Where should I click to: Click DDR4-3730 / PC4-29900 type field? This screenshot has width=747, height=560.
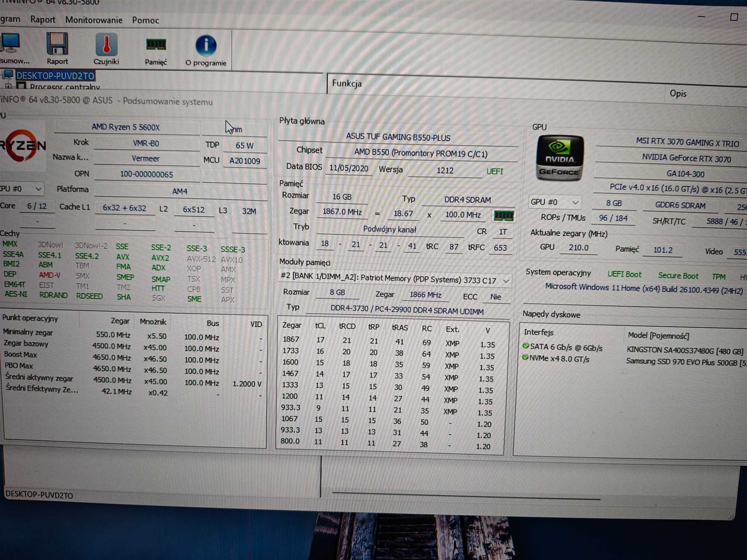pos(407,310)
